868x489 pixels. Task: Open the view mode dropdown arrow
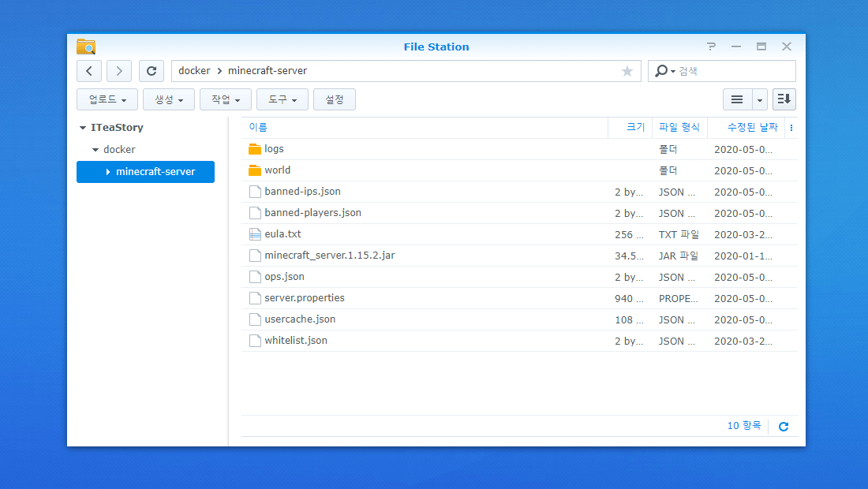759,99
